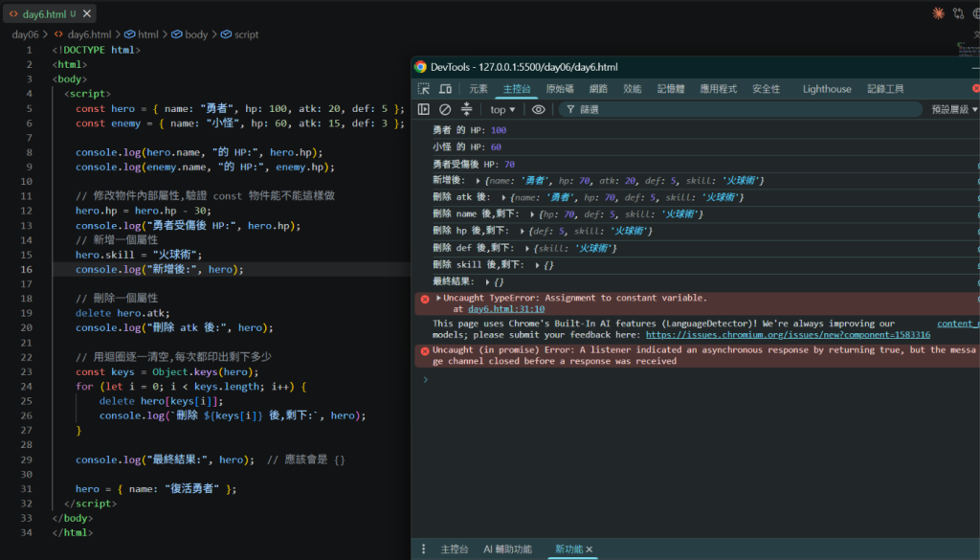Select the drawer 新功能 tab

[568, 549]
